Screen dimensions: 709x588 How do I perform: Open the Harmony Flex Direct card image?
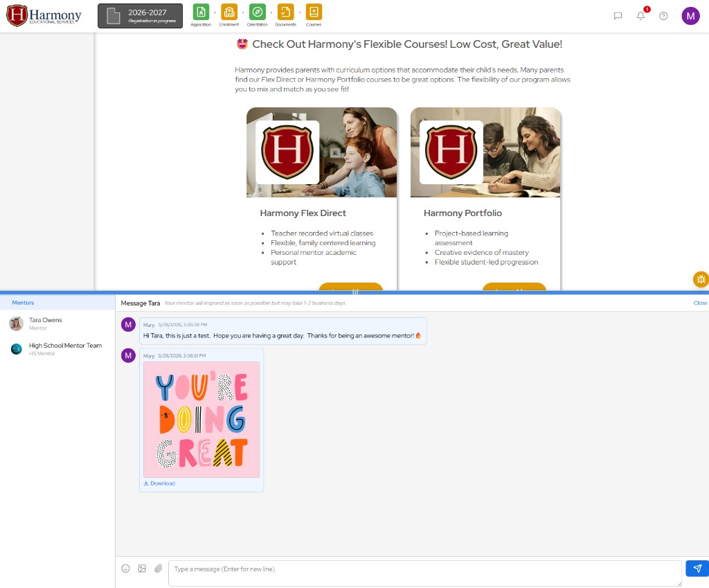321,152
